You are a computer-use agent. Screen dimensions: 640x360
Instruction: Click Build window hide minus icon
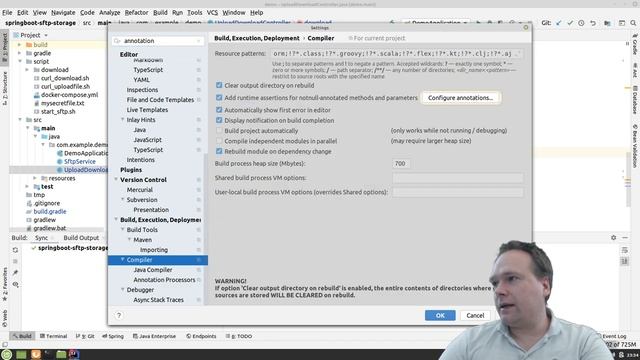point(625,237)
